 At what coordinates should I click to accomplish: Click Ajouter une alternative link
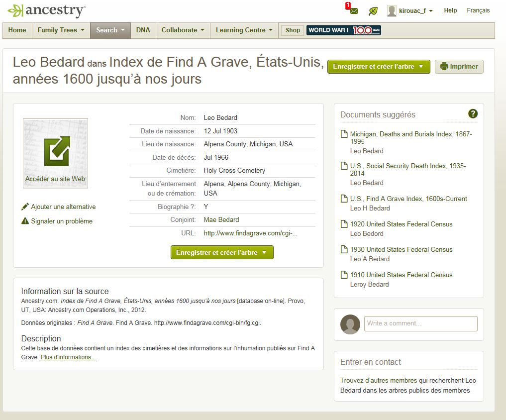click(x=63, y=207)
